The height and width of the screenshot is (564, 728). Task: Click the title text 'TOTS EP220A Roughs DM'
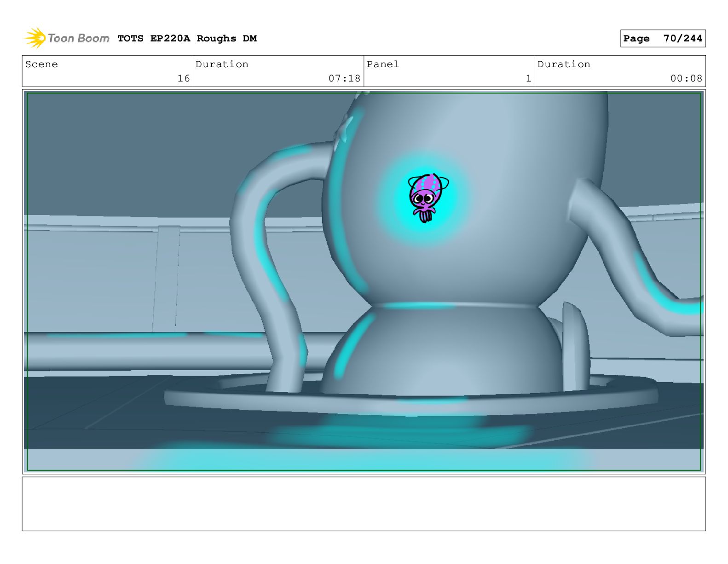(187, 39)
